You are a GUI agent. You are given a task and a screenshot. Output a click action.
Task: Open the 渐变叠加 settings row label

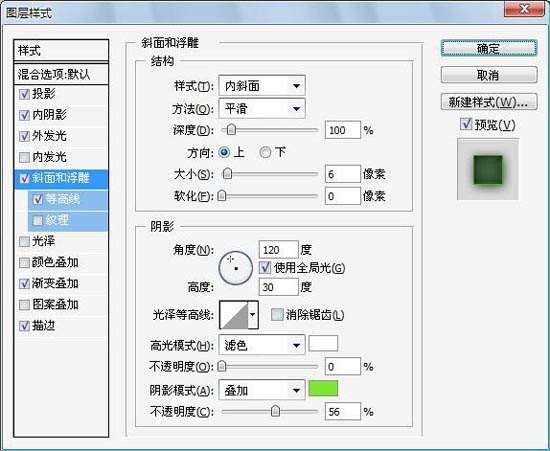pos(55,283)
